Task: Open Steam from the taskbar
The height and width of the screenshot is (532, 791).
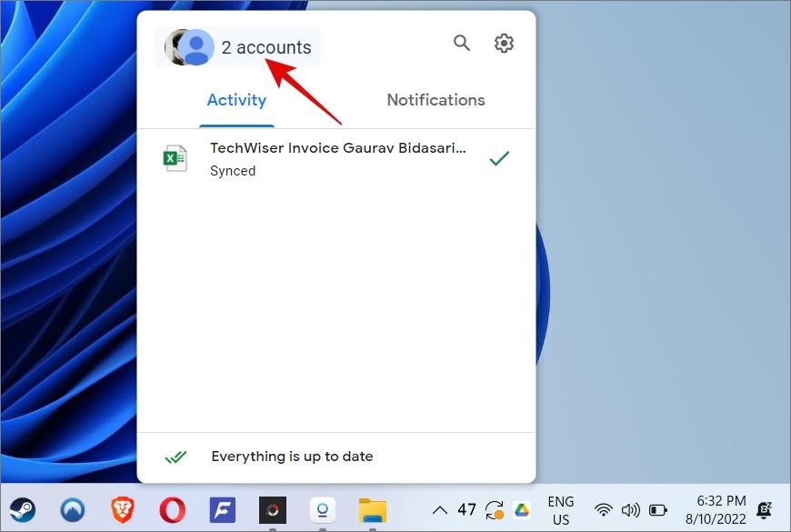Action: 22,510
